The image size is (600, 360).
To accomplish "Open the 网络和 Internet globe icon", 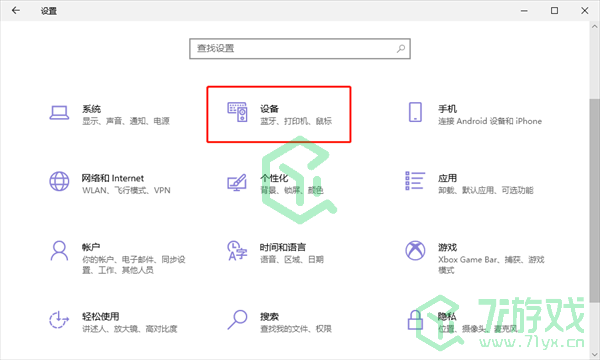I will tap(59, 181).
